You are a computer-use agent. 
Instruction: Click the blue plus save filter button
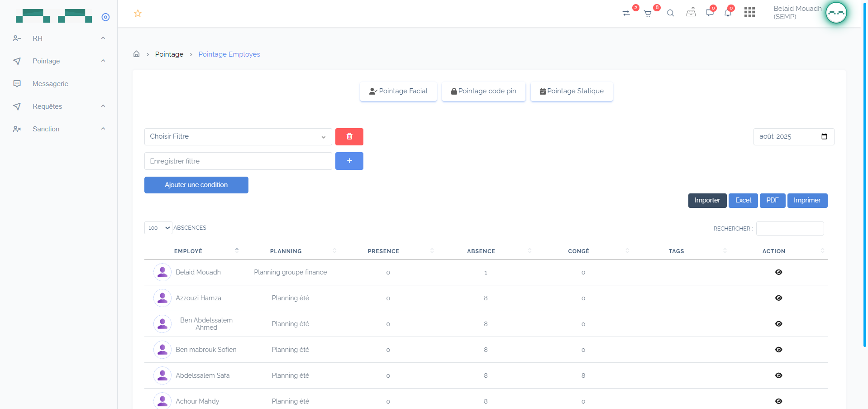(349, 161)
